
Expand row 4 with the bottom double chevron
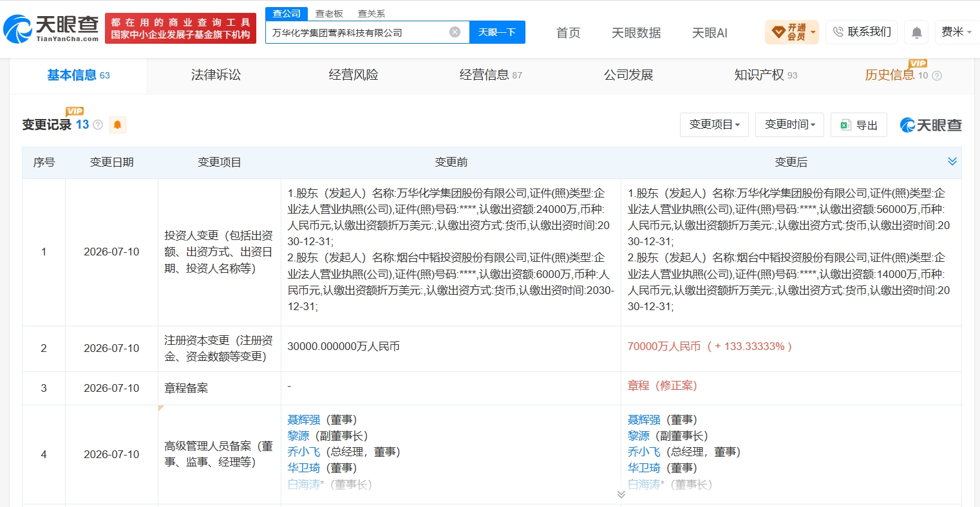(x=621, y=494)
